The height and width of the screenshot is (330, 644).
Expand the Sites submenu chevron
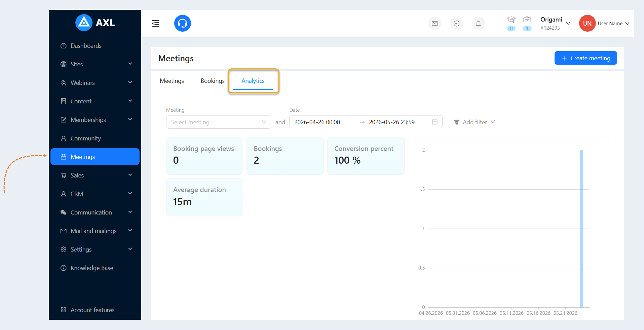click(x=130, y=64)
